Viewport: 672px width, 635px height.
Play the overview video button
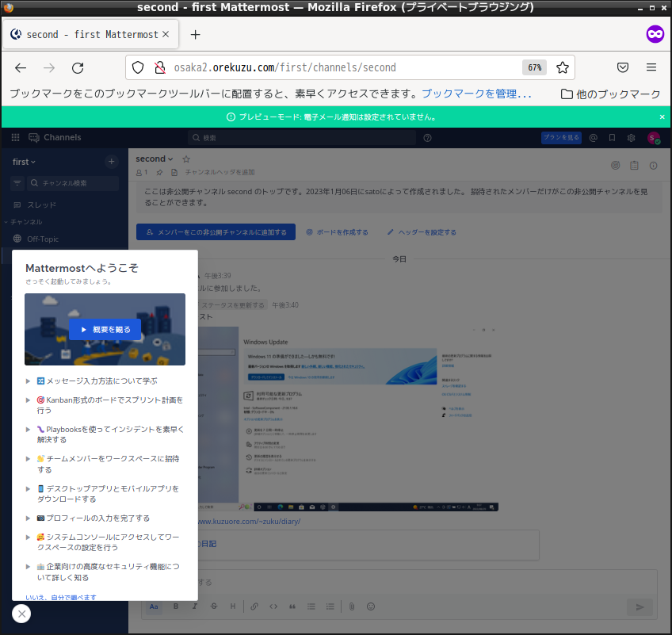105,329
